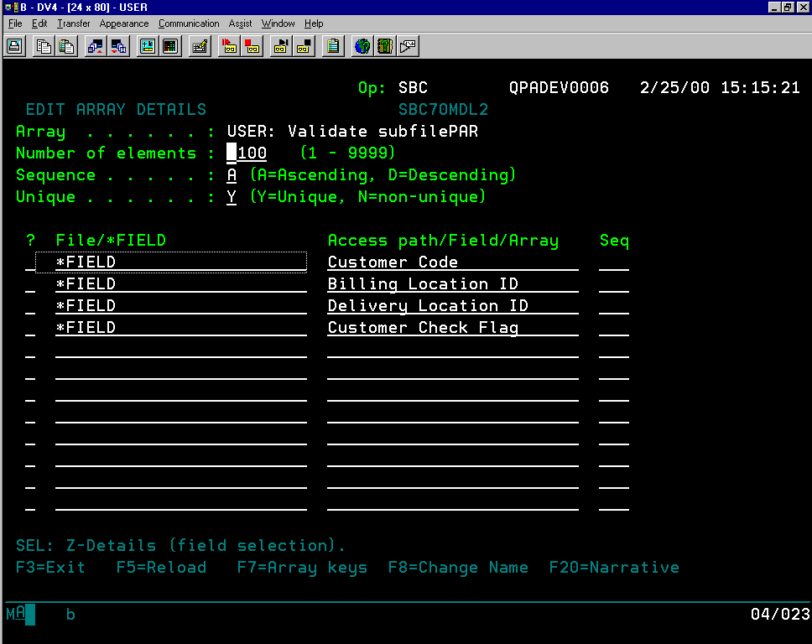The width and height of the screenshot is (812, 644).
Task: Click the Unique value field
Action: pyautogui.click(x=232, y=197)
